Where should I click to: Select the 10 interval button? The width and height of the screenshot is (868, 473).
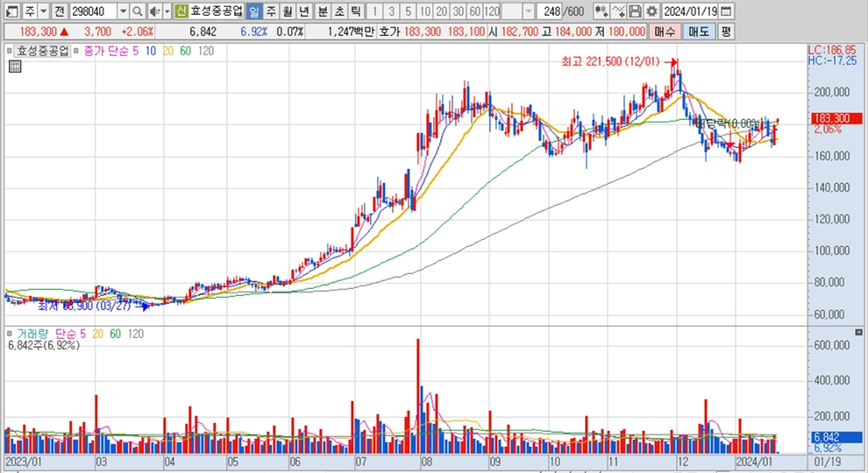(424, 11)
